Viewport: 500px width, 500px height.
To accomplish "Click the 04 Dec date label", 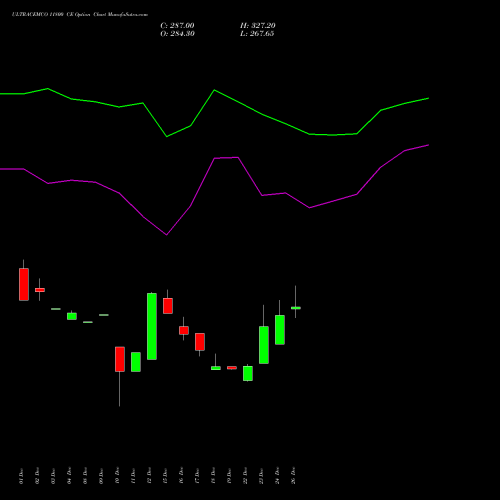I will 69,476.
